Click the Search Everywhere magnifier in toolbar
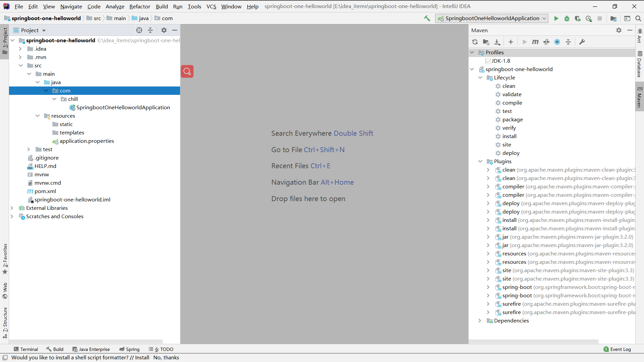Viewport: 644px width, 362px height. [638, 18]
